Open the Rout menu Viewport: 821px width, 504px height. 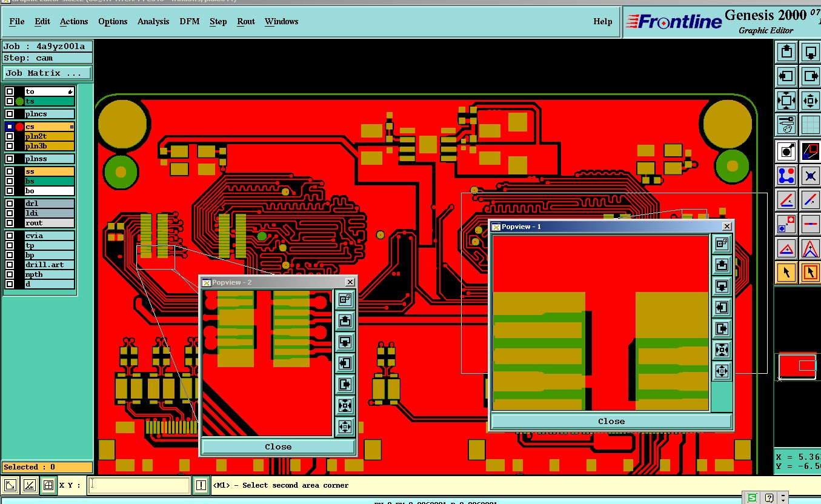tap(246, 21)
